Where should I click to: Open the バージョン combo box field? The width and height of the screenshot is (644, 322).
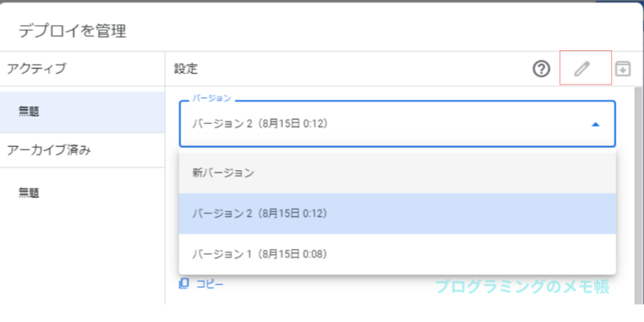[x=397, y=123]
